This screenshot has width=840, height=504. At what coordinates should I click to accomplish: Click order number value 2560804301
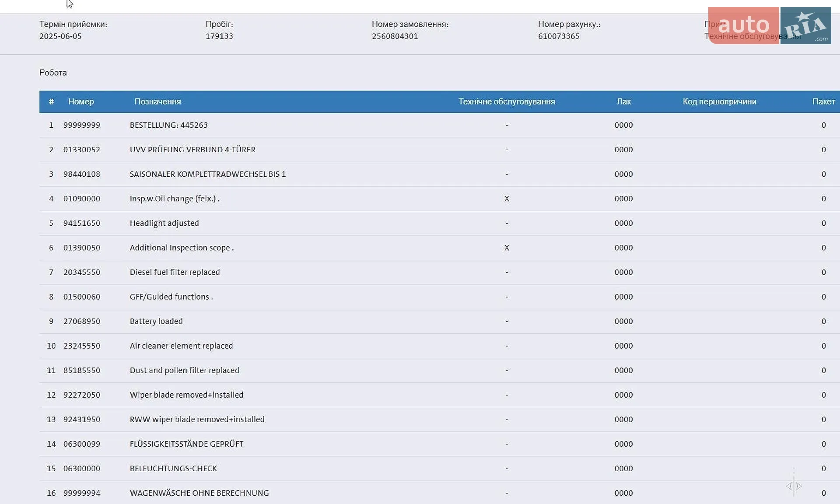point(395,36)
